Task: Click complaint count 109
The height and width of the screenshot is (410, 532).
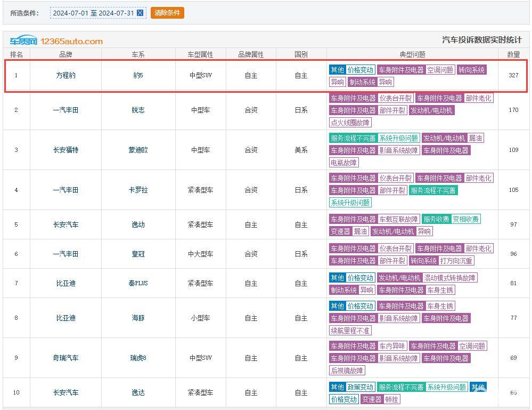Action: pos(513,150)
